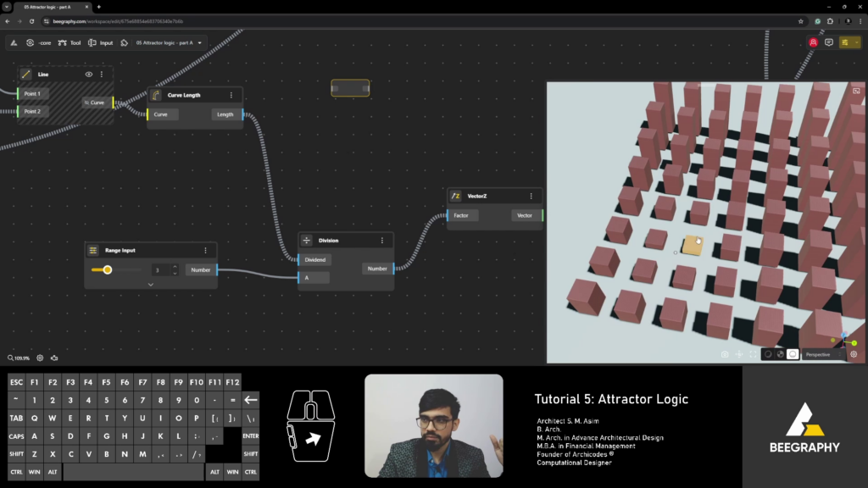Click the Beegraphy logo in the editor toolbar
The width and height of the screenshot is (868, 488).
[x=14, y=42]
